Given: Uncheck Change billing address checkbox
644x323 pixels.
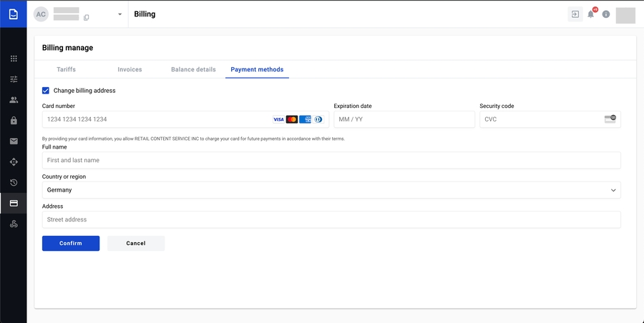Looking at the screenshot, I should click(46, 91).
